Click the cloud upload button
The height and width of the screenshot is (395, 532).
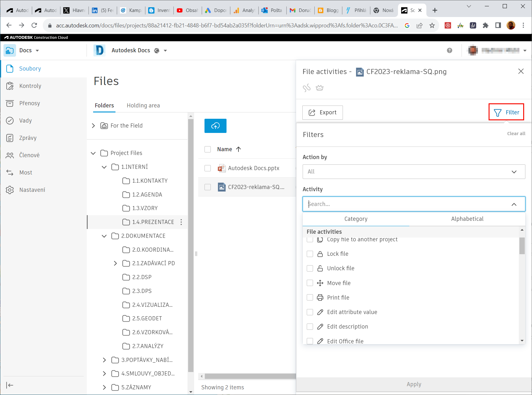215,126
